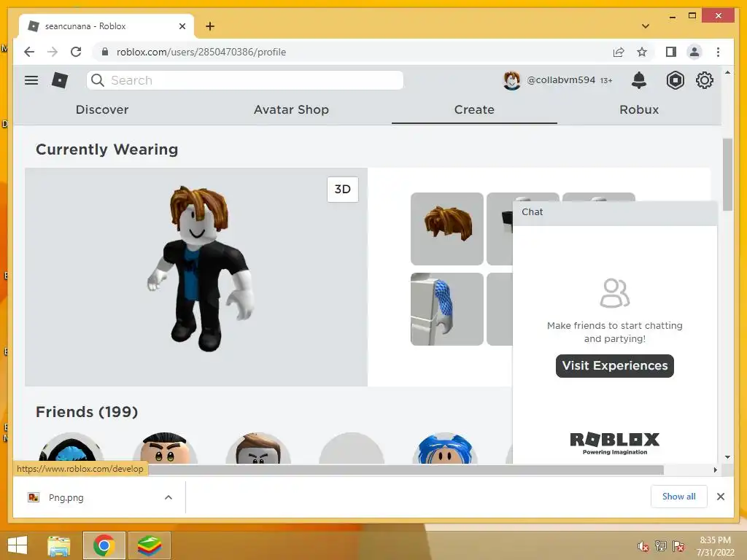Click the share page icon
This screenshot has width=747, height=560.
(619, 52)
